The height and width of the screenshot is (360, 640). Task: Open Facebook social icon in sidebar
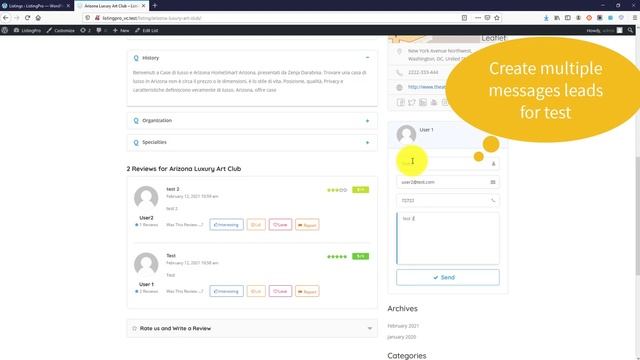click(401, 102)
